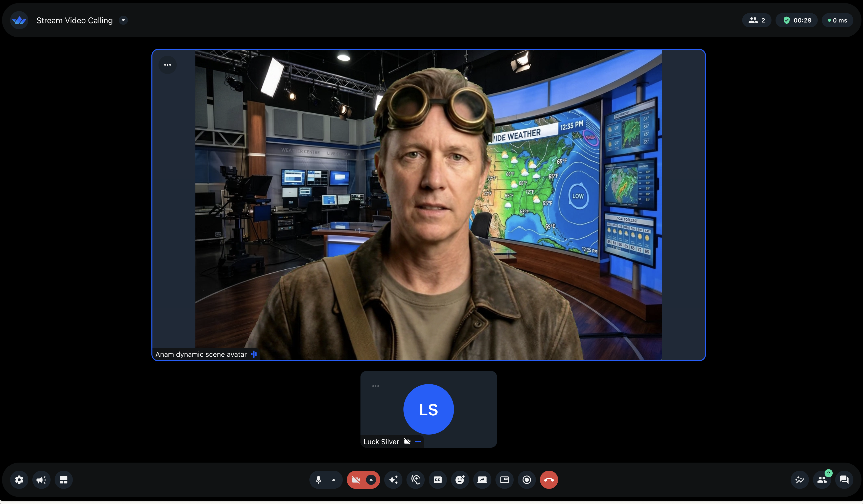This screenshot has height=504, width=863.
Task: Enable the camera
Action: point(356,480)
